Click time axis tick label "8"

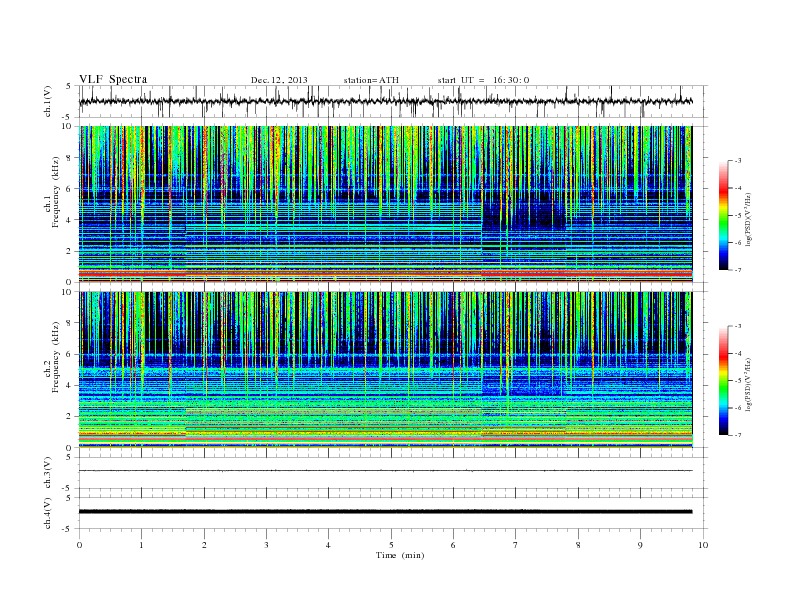click(578, 545)
